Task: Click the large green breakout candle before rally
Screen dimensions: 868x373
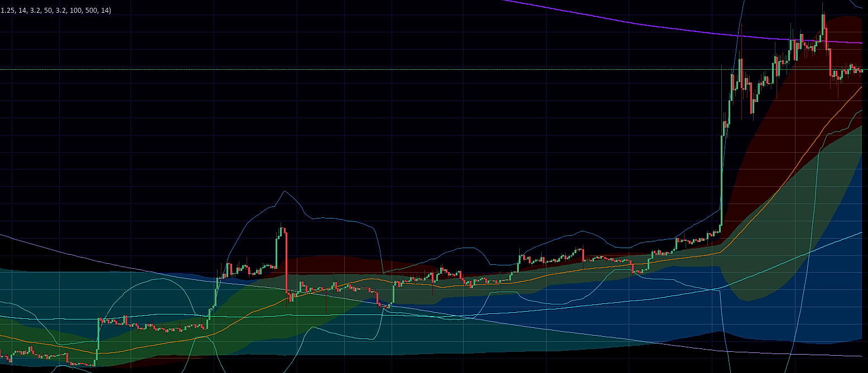Action: click(x=721, y=178)
